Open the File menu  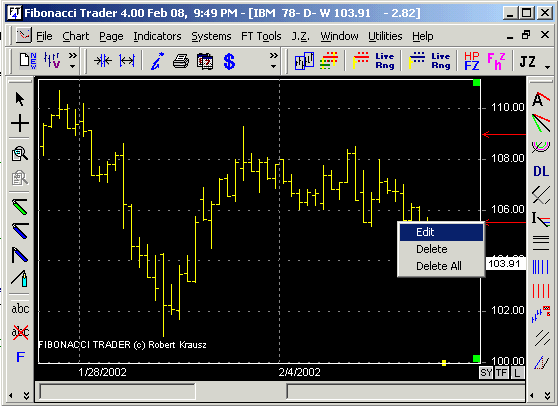[44, 36]
